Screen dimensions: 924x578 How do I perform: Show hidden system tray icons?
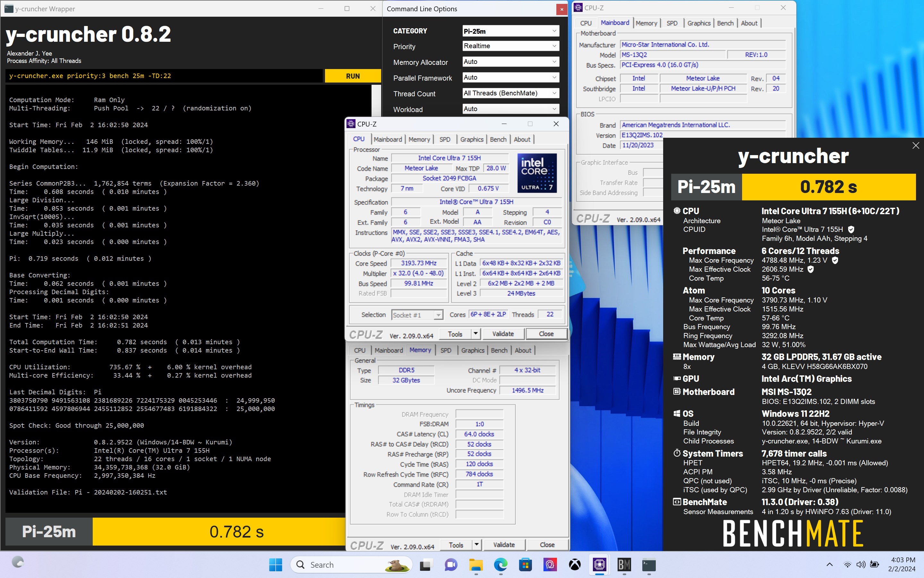point(829,564)
